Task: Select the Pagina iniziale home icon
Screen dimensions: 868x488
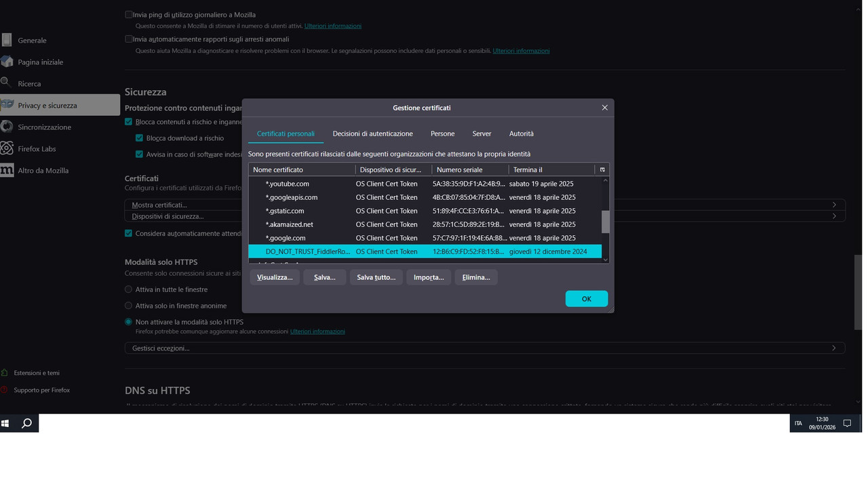Action: coord(6,62)
